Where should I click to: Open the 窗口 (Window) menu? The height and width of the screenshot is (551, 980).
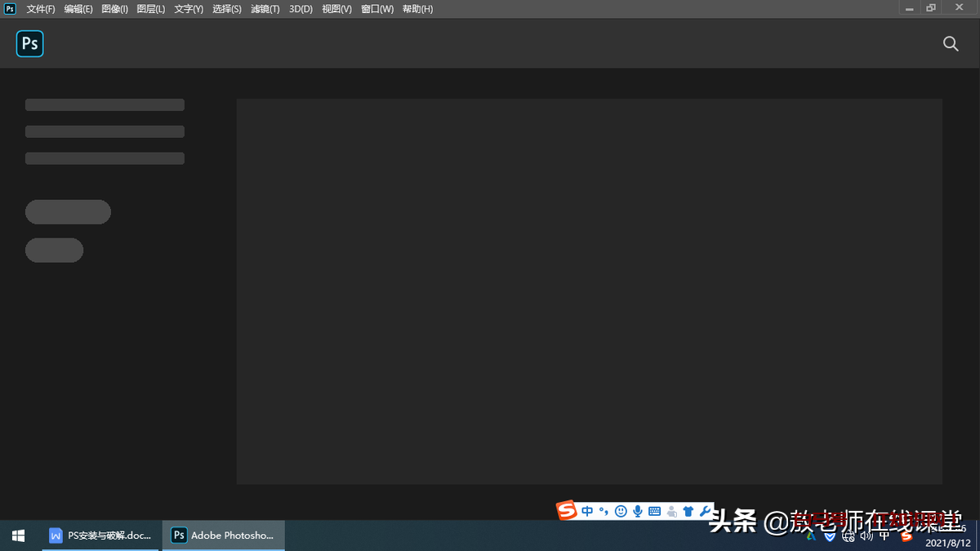tap(376, 9)
